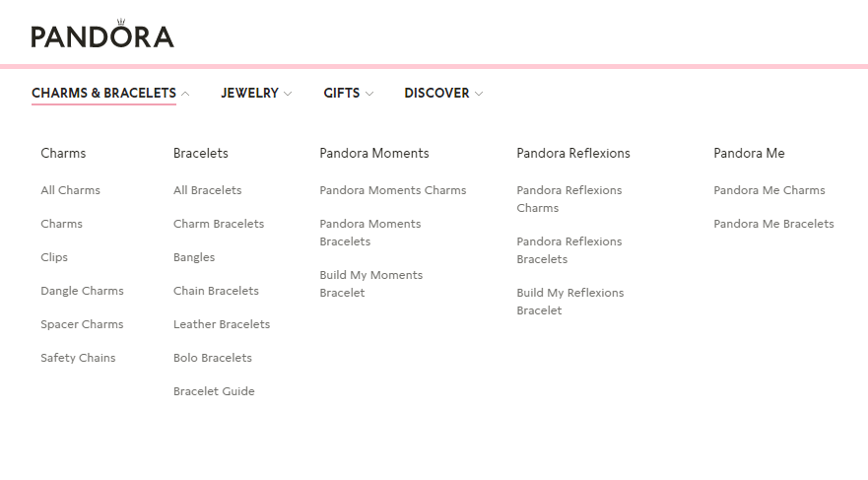Click the Pandora logo
The height and width of the screenshot is (480, 868).
pyautogui.click(x=102, y=34)
